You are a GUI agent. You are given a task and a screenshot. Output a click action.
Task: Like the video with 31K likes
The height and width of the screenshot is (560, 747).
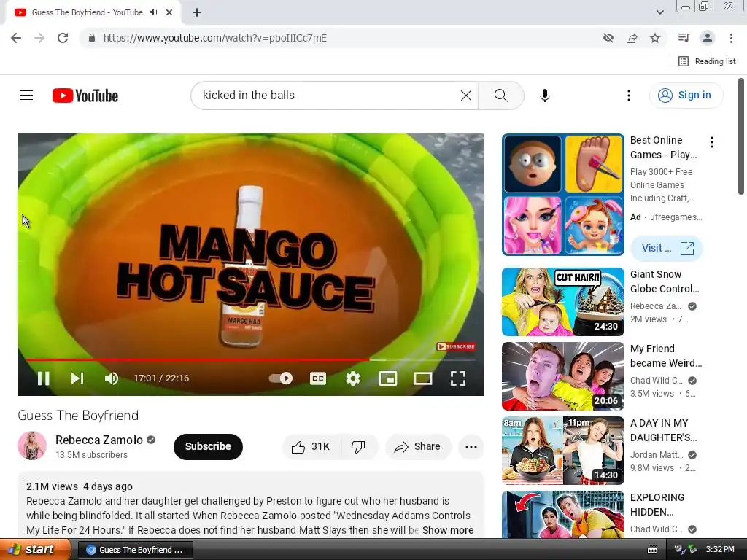[312, 447]
